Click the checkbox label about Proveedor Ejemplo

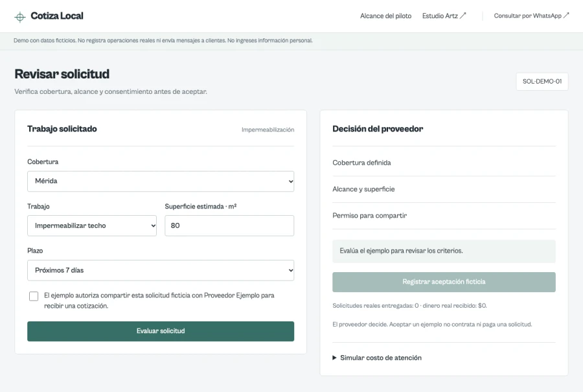pyautogui.click(x=159, y=301)
